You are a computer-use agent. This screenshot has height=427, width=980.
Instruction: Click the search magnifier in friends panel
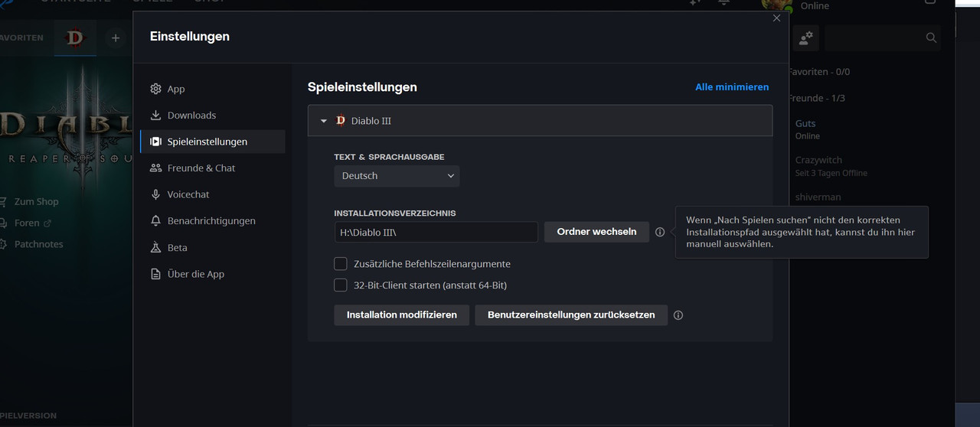pyautogui.click(x=931, y=37)
